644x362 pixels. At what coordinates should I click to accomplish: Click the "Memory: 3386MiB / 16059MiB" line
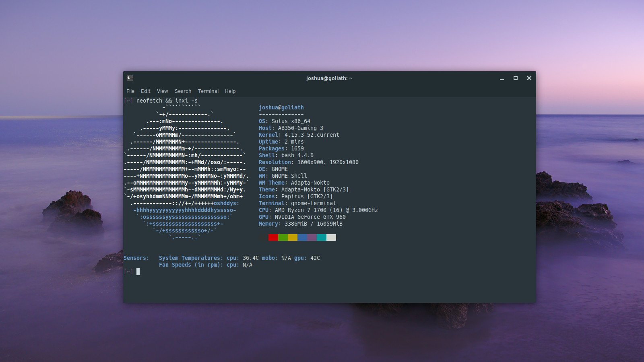click(301, 224)
